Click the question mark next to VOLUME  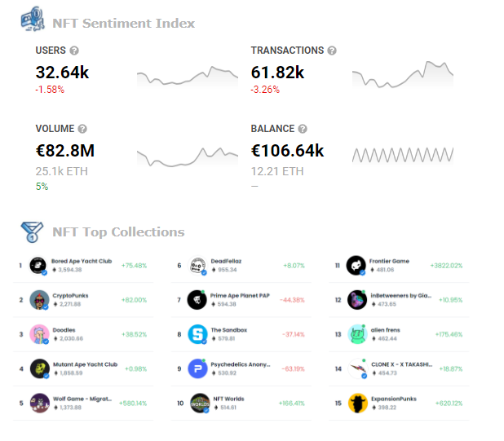click(82, 129)
